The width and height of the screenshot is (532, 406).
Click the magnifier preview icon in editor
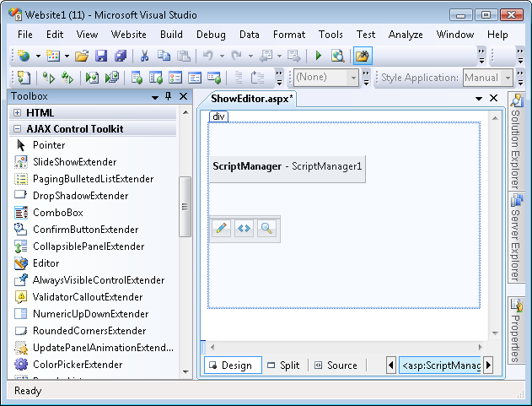pos(266,229)
